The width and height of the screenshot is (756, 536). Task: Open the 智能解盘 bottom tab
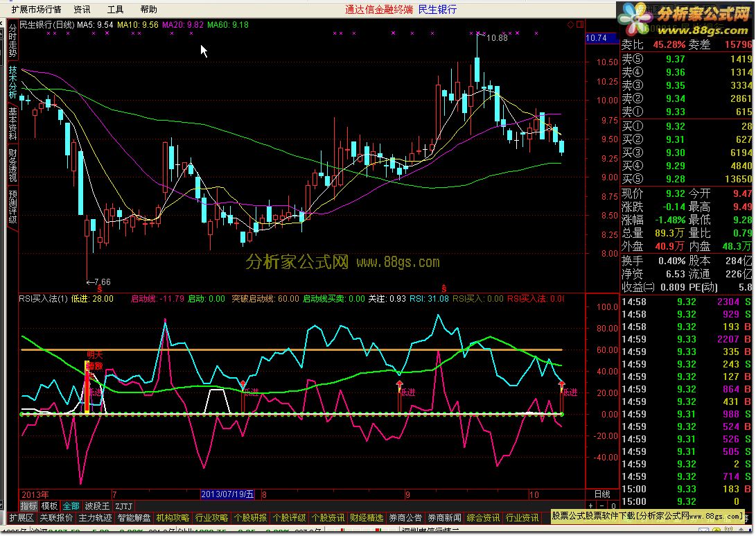point(134,518)
